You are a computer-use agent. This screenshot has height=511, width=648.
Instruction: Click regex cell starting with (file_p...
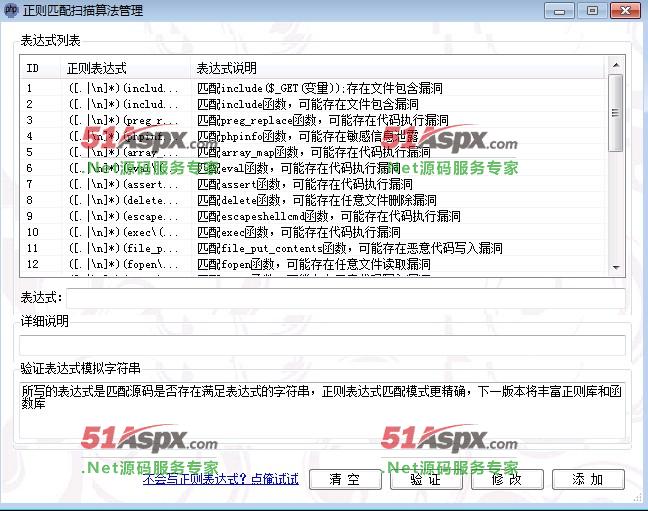[x=124, y=248]
